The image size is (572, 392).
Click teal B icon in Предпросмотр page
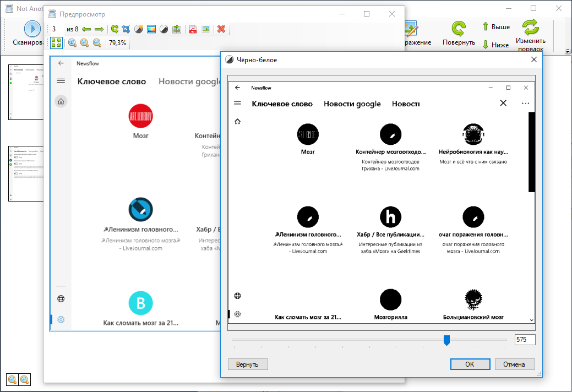tap(141, 303)
